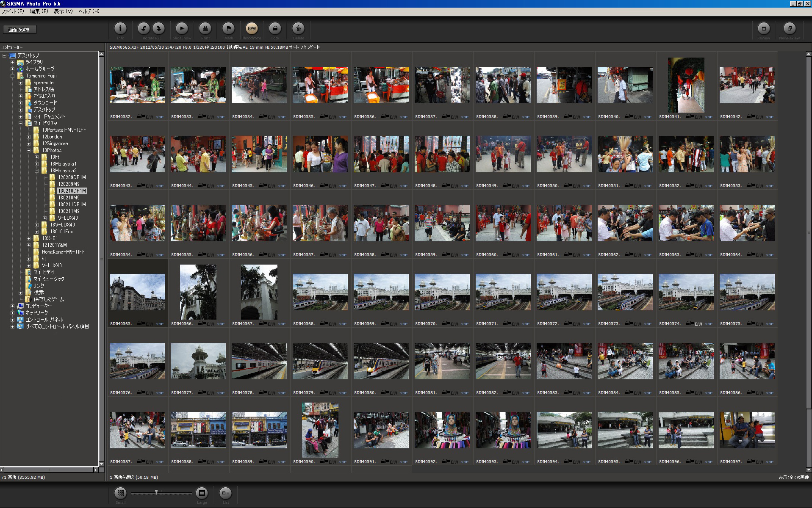Toggle Monochrome B/W mode
812x508 pixels.
(252, 29)
